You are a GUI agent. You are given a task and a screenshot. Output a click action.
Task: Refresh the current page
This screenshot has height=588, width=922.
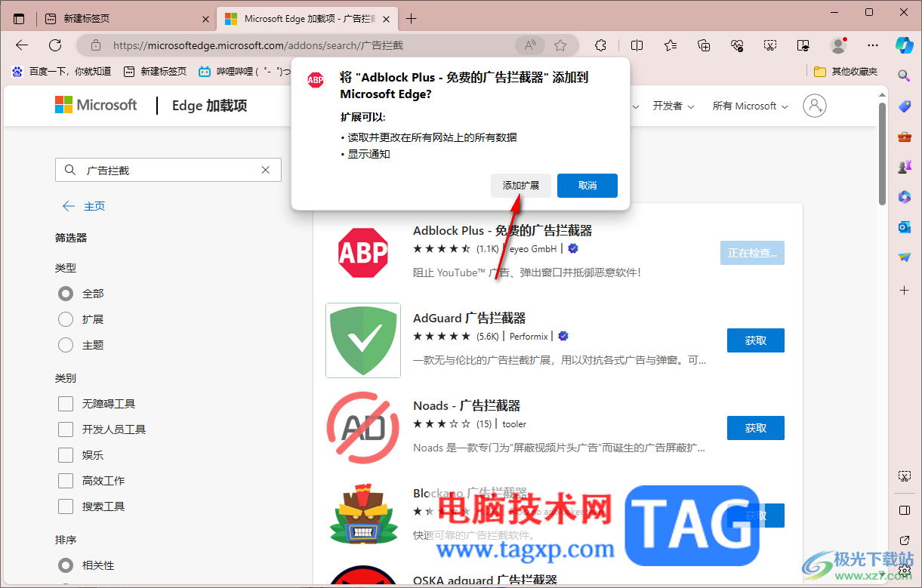point(55,45)
